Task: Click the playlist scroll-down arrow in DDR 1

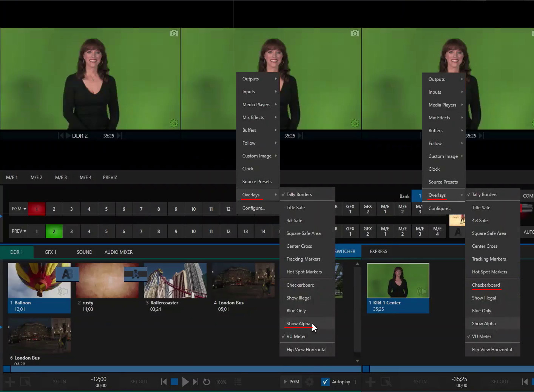Action: pyautogui.click(x=357, y=361)
